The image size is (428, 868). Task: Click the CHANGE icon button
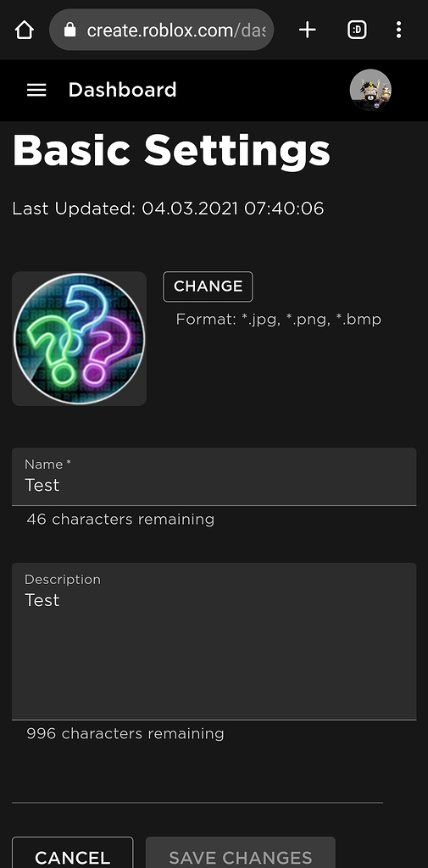click(x=208, y=287)
